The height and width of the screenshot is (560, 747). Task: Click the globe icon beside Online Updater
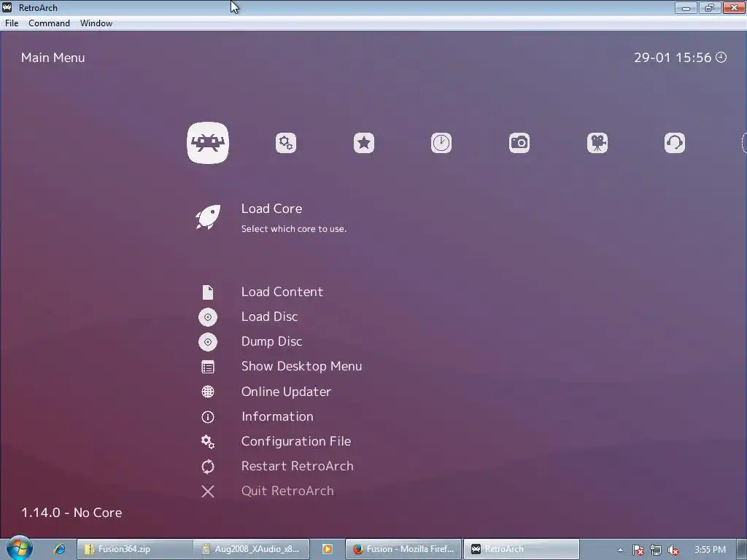[208, 392]
